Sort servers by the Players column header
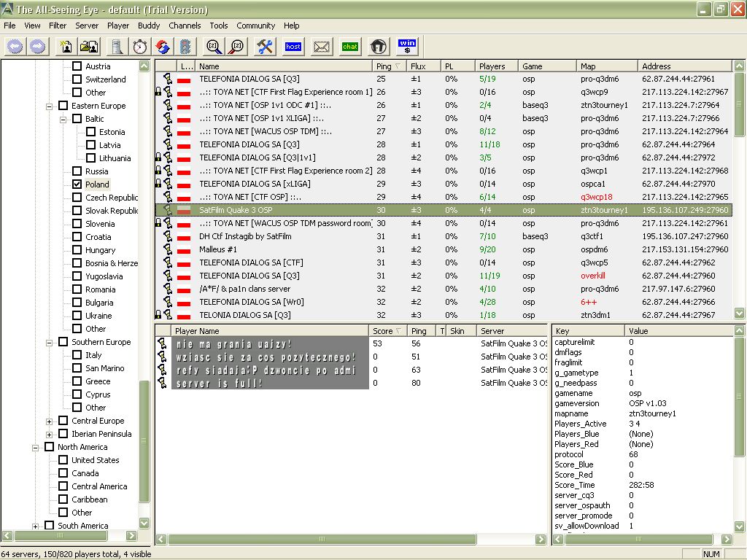Screen dimensions: 747x560 [x=492, y=66]
